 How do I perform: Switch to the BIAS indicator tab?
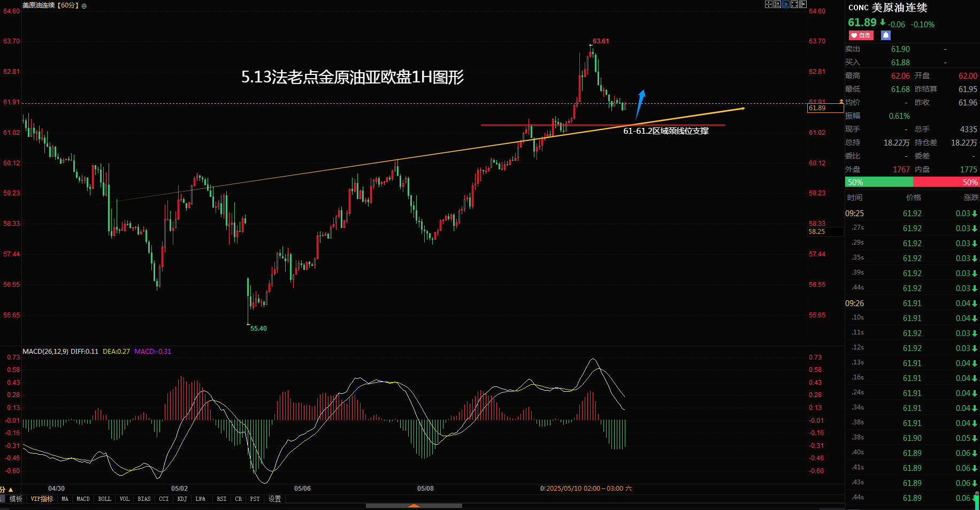(144, 499)
